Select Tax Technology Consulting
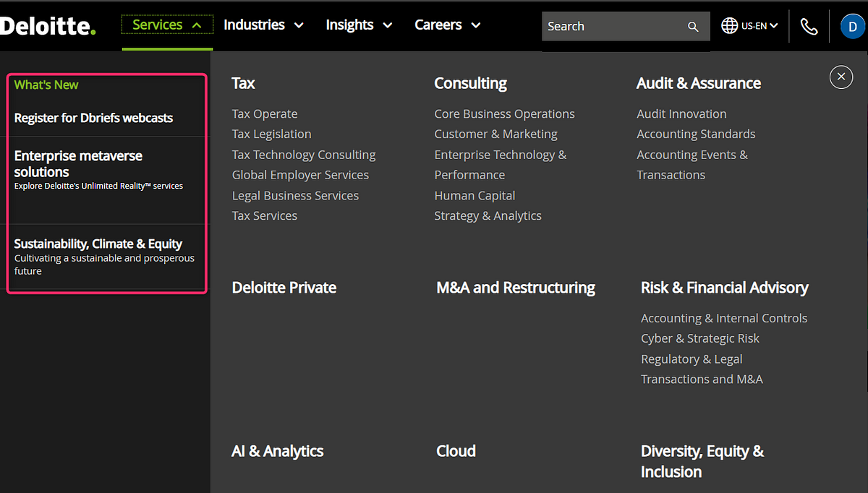The height and width of the screenshot is (493, 868). tap(304, 155)
